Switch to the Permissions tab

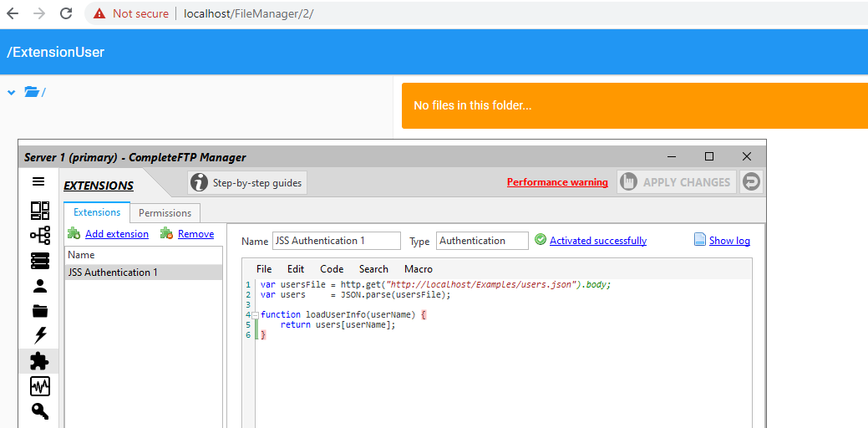tap(165, 213)
